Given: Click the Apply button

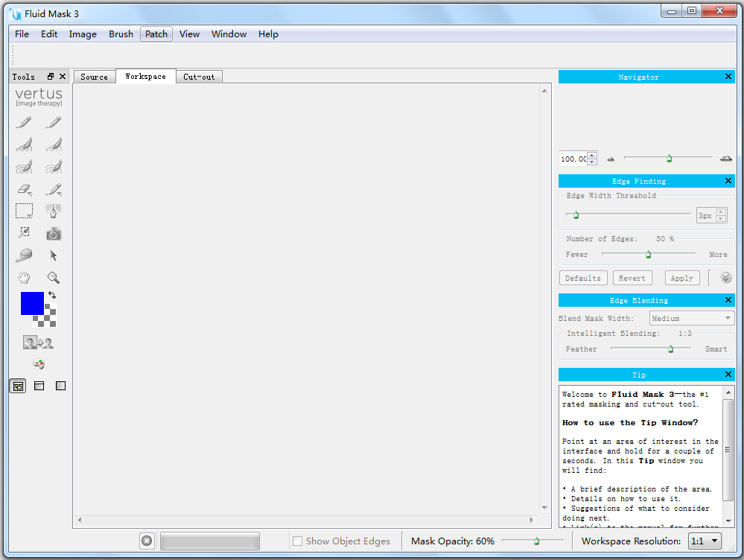Looking at the screenshot, I should click(682, 278).
